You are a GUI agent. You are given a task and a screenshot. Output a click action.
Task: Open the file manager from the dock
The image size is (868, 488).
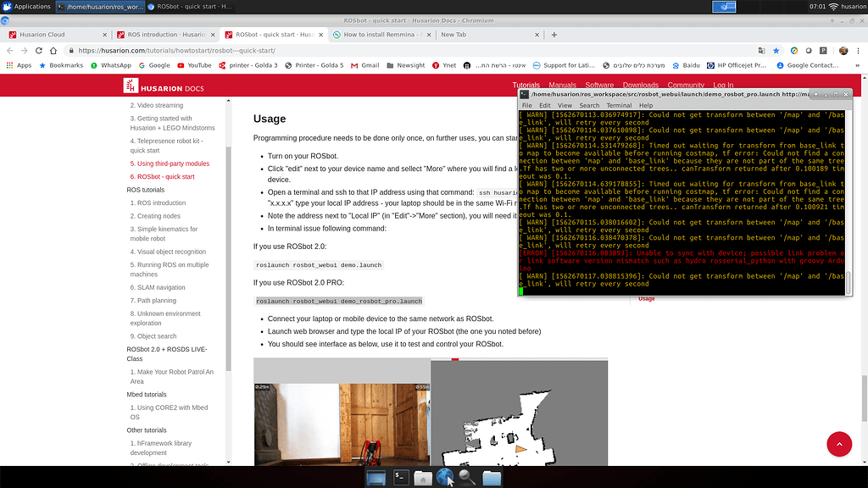pos(422,477)
